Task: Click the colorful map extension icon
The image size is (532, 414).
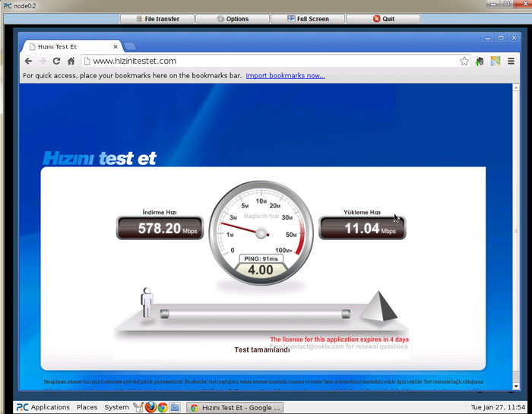Action: 496,61
